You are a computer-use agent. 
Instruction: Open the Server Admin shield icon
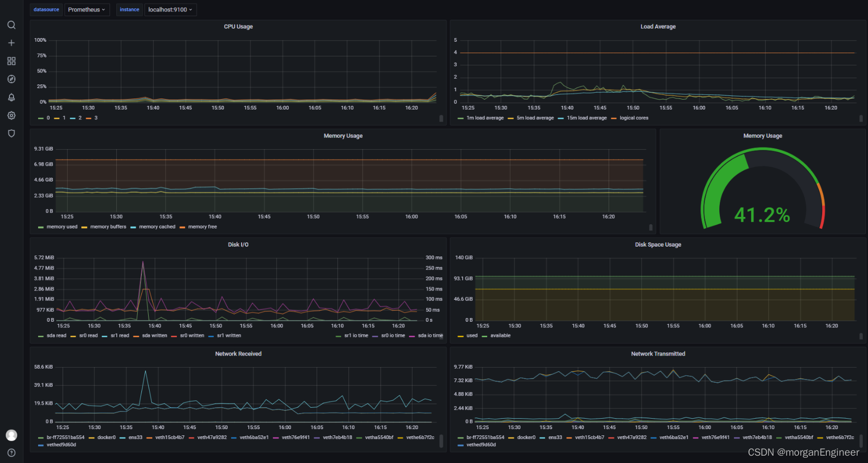11,133
